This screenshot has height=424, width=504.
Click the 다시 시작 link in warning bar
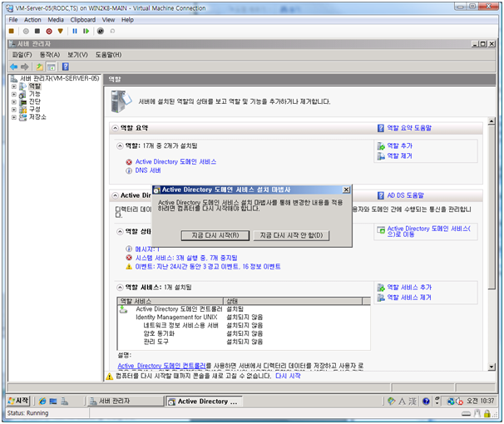(x=288, y=376)
